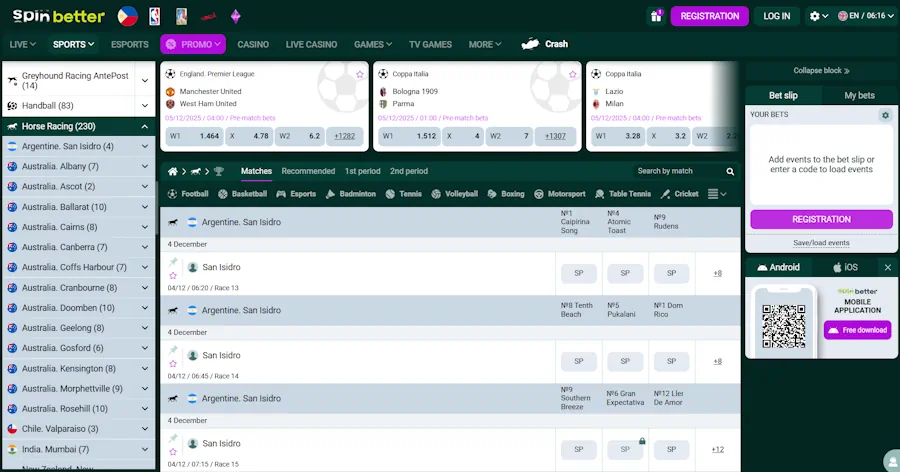Filter by Basketball sport
Image resolution: width=900 pixels, height=472 pixels.
pyautogui.click(x=243, y=194)
